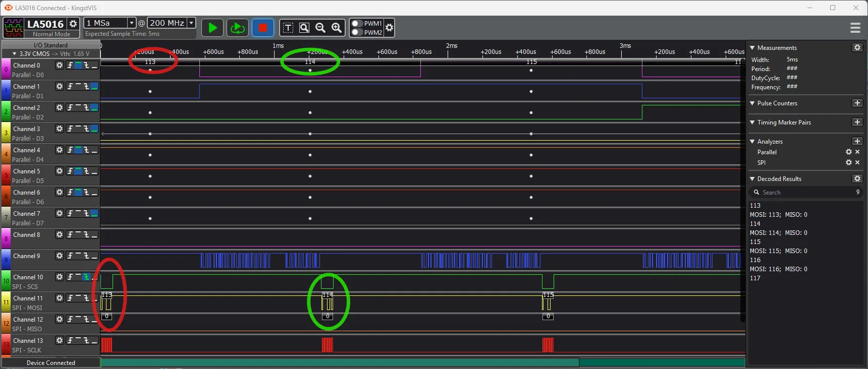Toggle high level trigger on Channel 0
Viewport: 868px width, 369px height.
click(78, 65)
